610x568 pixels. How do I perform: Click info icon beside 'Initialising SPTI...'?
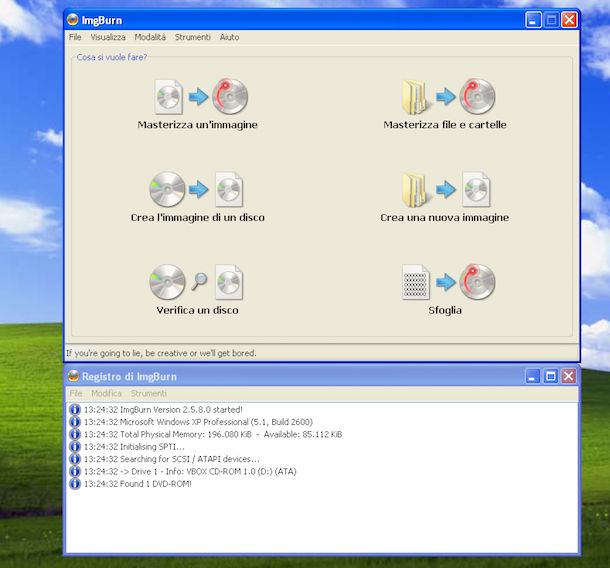pos(74,447)
